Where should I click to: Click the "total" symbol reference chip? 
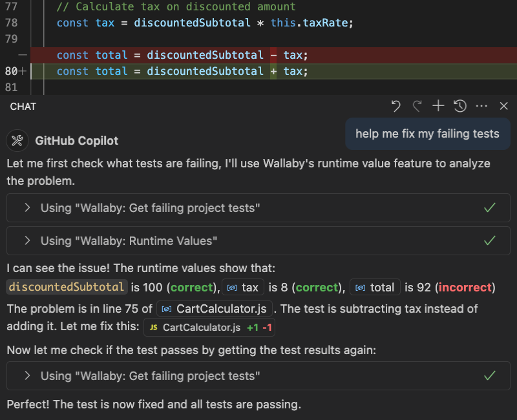[375, 287]
